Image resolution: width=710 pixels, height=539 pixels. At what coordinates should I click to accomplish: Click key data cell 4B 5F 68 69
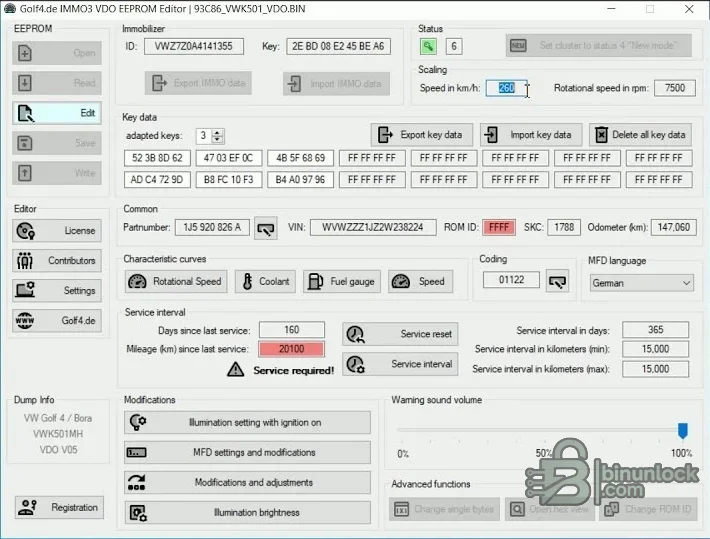pyautogui.click(x=300, y=158)
